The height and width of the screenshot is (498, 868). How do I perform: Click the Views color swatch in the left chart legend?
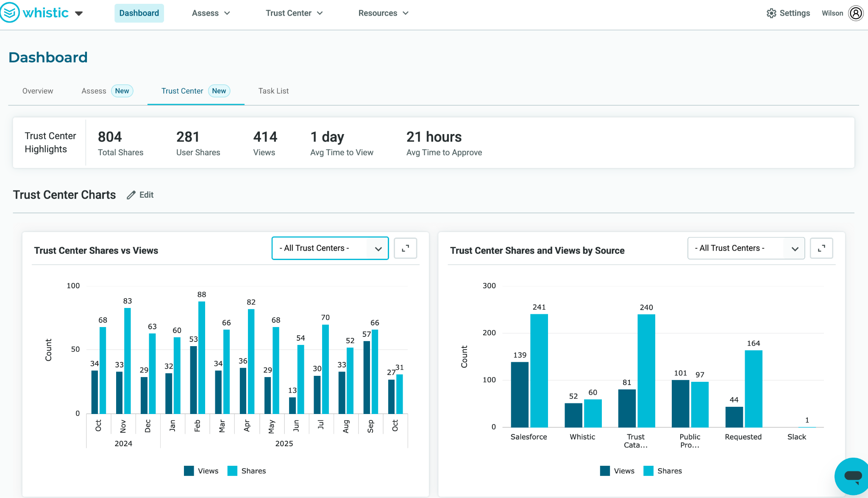point(189,471)
